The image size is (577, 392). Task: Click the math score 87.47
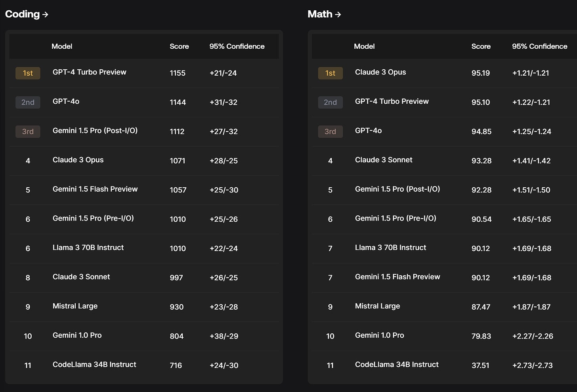(481, 307)
